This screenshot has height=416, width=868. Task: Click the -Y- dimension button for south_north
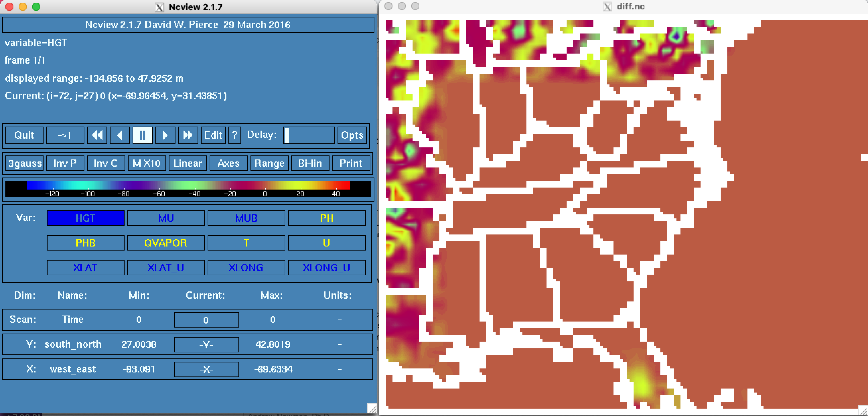[x=206, y=345]
